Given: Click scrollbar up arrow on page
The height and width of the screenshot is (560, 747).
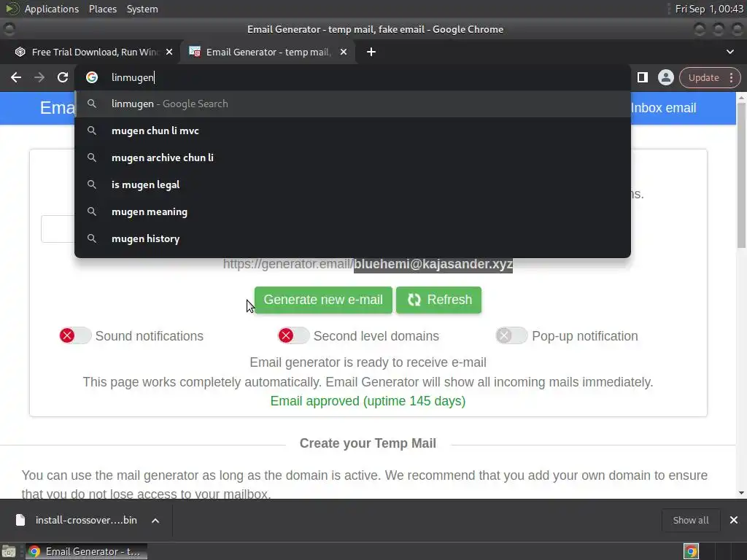Looking at the screenshot, I should point(741,98).
